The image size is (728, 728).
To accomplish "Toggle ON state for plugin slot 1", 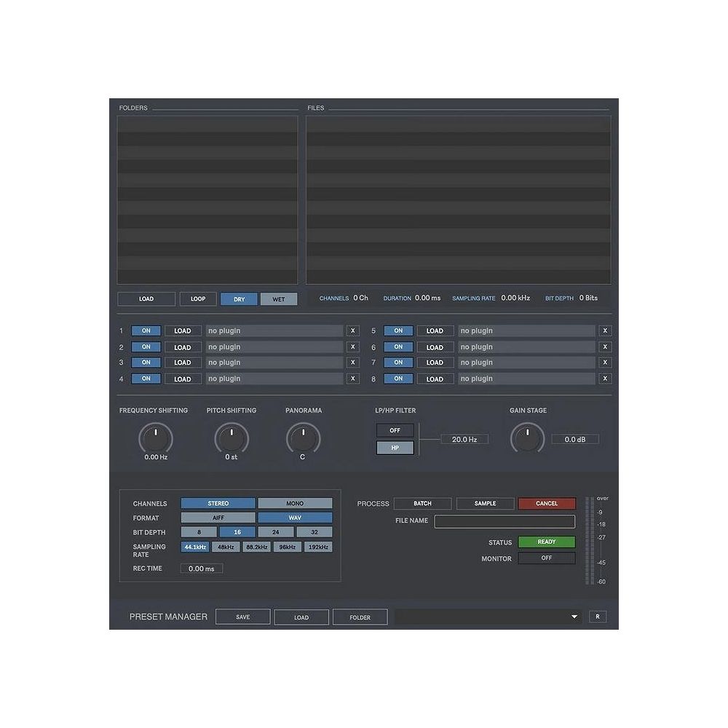I will 146,330.
